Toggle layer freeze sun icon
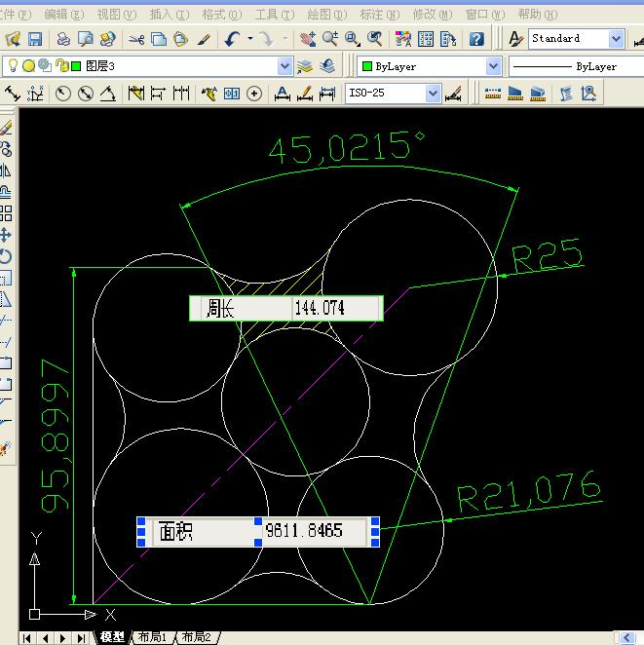Viewport: 644px width, 645px height. 28,66
